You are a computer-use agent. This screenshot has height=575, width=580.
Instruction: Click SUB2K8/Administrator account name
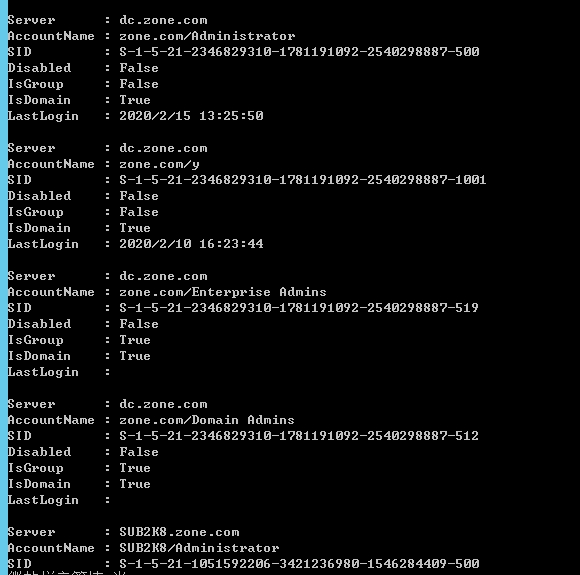pyautogui.click(x=199, y=548)
